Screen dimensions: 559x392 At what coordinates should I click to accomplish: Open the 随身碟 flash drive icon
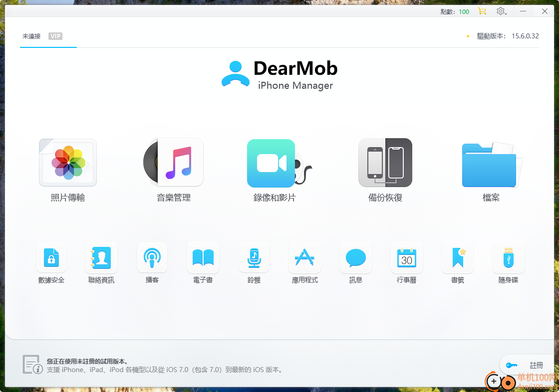click(x=509, y=257)
